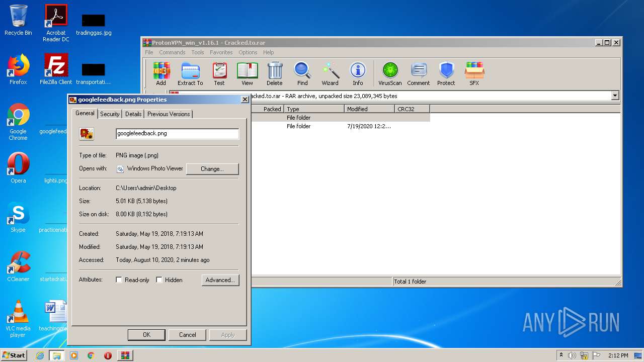The width and height of the screenshot is (644, 362).
Task: Select the General tab
Action: (85, 113)
